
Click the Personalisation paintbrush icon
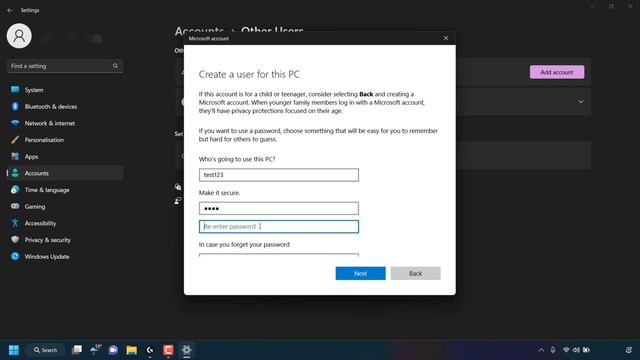coord(15,140)
